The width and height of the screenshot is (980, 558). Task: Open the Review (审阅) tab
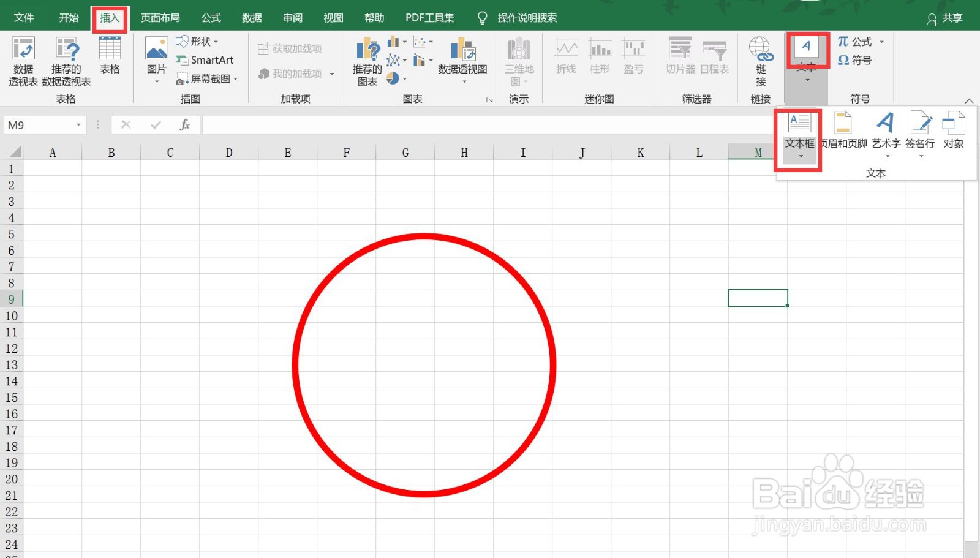coord(293,18)
